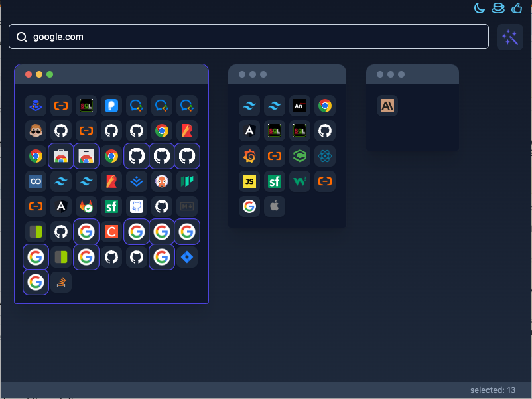Select the sf tab beside the GitLab fox
This screenshot has width=532, height=399.
[111, 206]
